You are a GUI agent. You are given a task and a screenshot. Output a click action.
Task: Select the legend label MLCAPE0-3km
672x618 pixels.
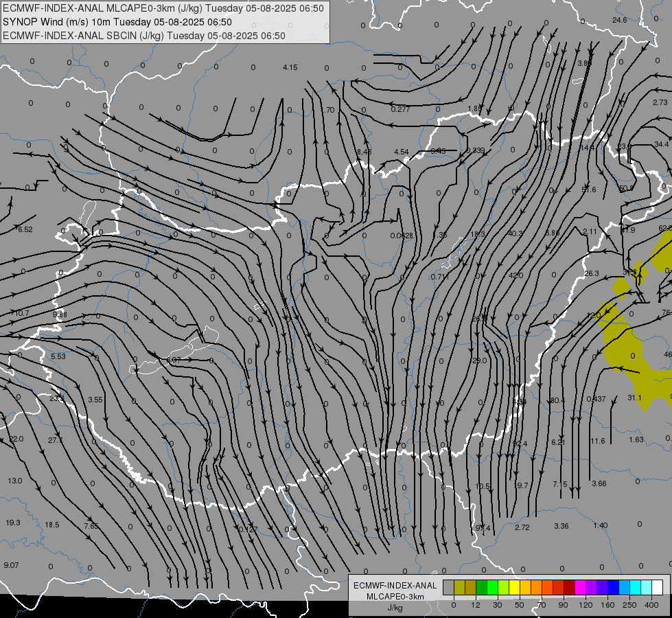pos(395,597)
